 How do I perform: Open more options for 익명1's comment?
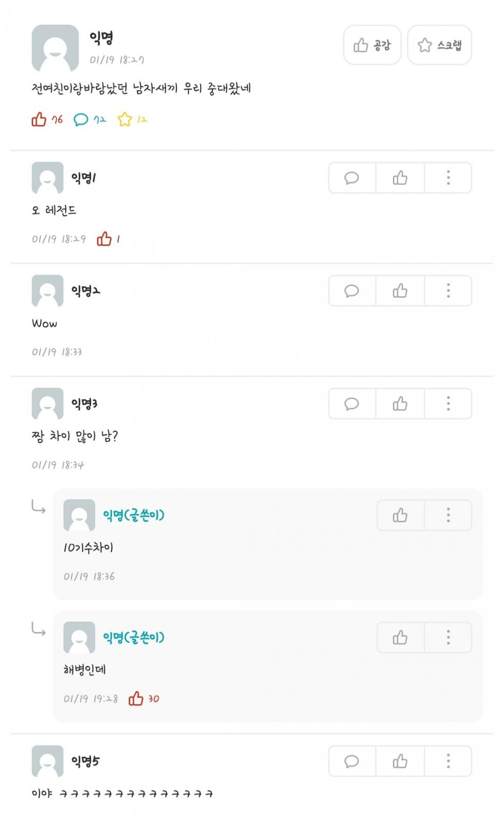point(448,178)
